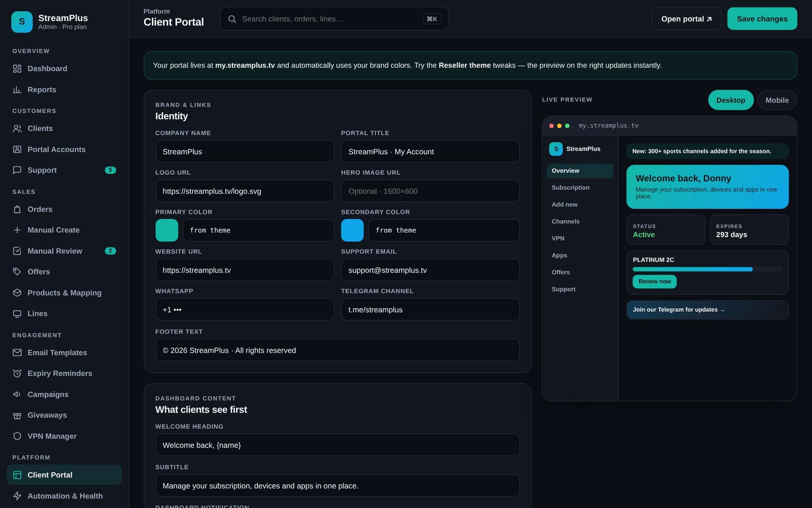
Task: Click the Products & Mapping box icon
Action: (17, 293)
